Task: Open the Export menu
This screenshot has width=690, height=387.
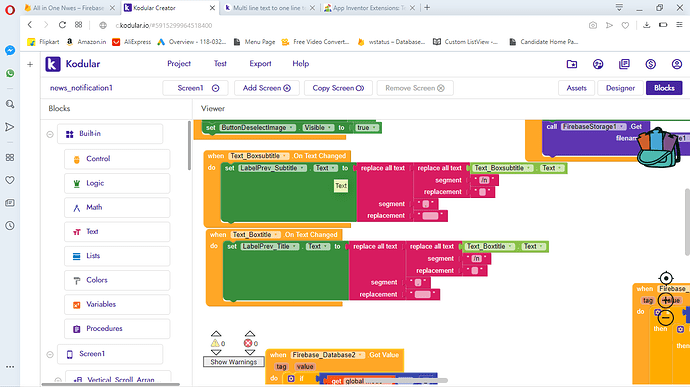Action: [x=260, y=64]
